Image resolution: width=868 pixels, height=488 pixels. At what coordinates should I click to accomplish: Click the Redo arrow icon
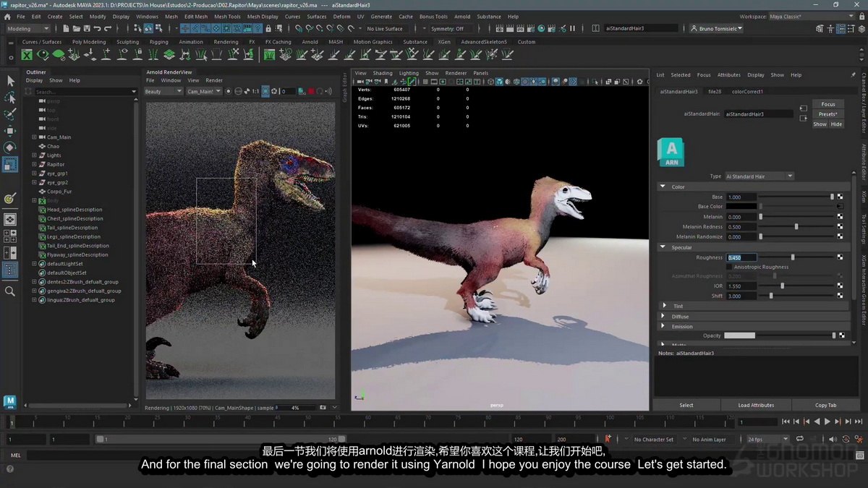pyautogui.click(x=107, y=29)
